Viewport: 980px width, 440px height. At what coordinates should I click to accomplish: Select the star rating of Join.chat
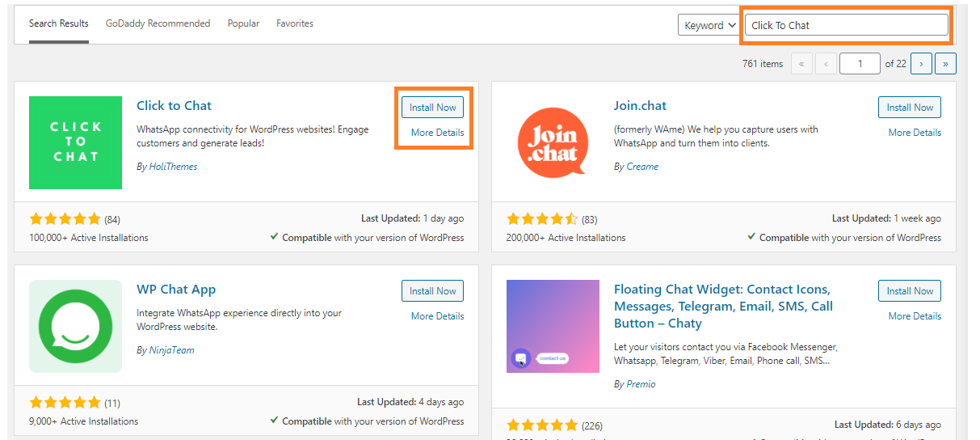point(542,219)
